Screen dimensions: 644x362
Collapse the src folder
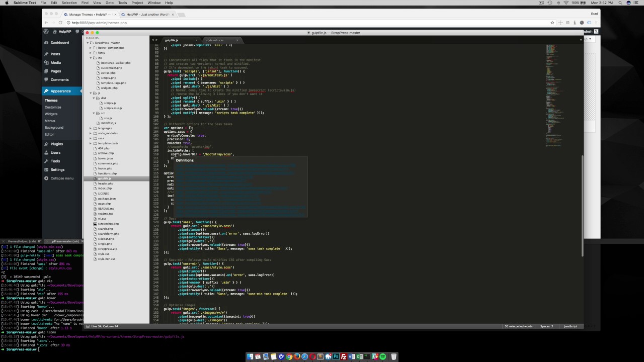tap(94, 113)
